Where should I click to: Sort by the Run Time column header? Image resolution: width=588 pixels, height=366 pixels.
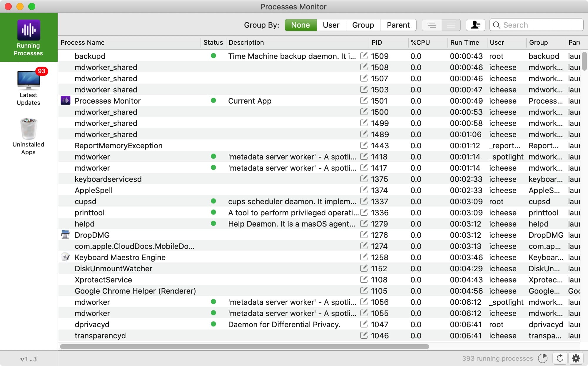467,43
